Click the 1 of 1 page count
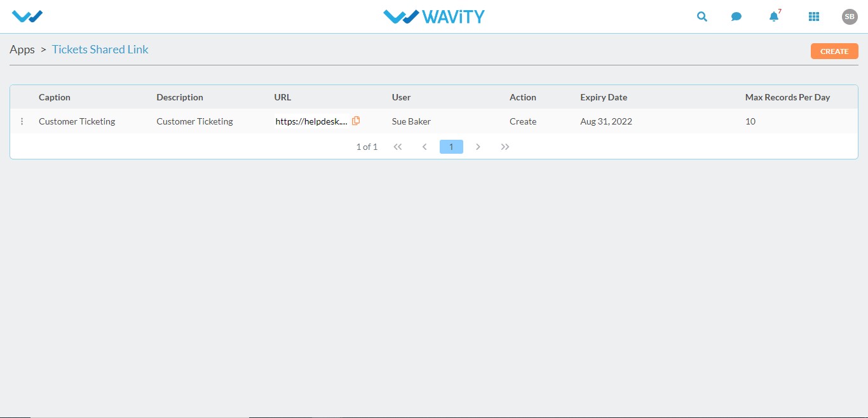Viewport: 868px width, 418px height. 367,147
